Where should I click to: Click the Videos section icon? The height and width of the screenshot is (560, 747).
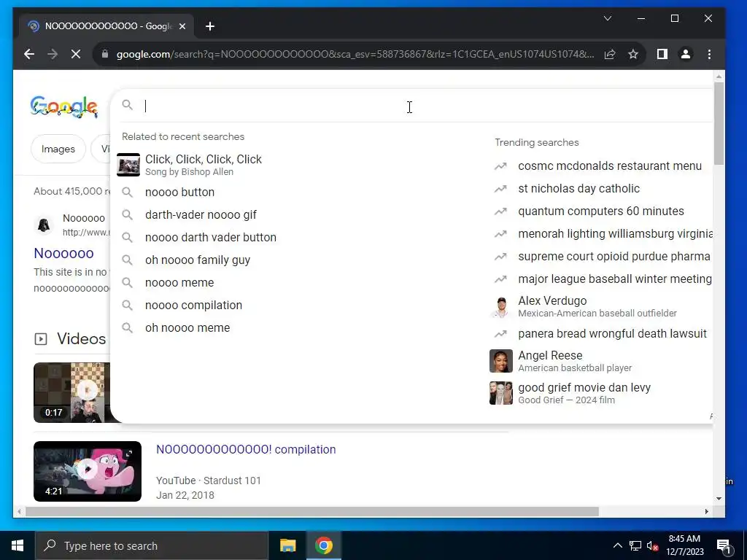(41, 339)
